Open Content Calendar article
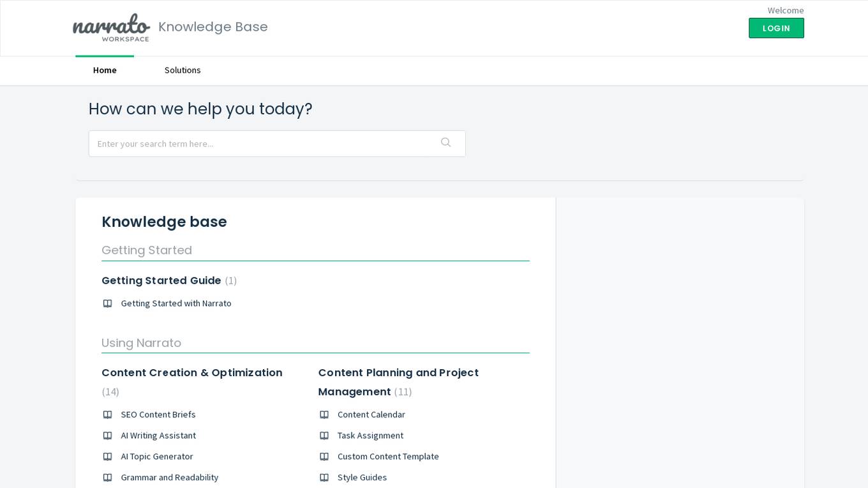Viewport: 868px width, 488px height. pyautogui.click(x=371, y=415)
